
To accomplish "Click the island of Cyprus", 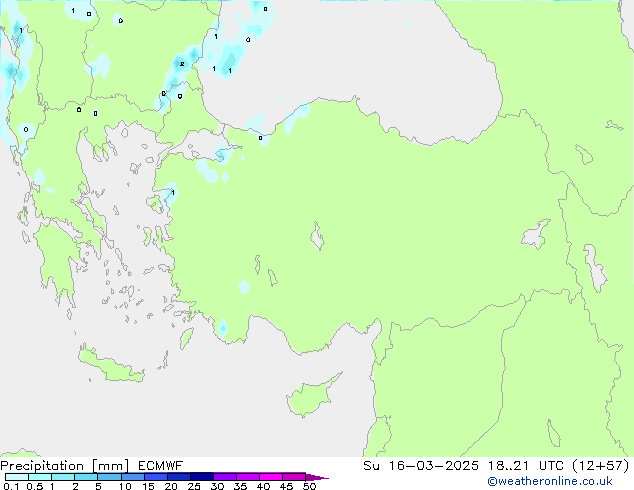I will pos(311,389).
